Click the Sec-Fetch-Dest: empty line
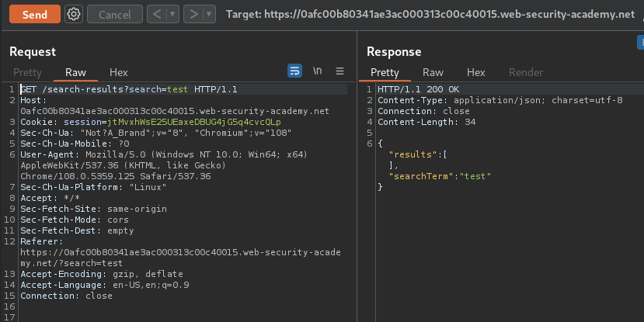The image size is (644, 322). pyautogui.click(x=77, y=230)
